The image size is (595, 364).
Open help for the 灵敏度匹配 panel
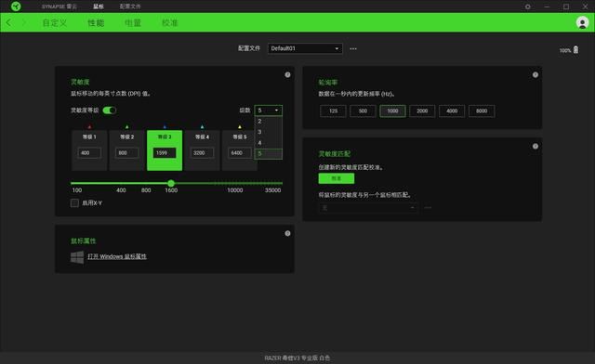tap(535, 146)
